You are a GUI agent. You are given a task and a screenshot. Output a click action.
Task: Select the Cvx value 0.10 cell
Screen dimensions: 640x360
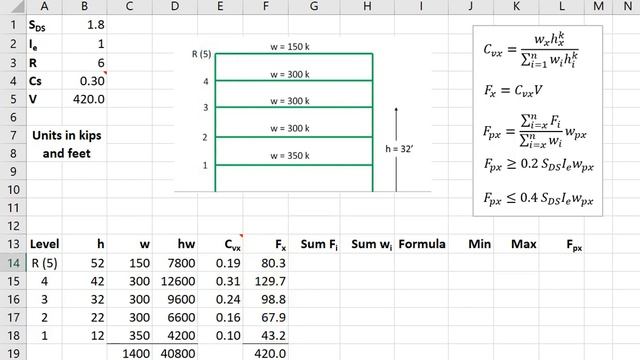[220, 335]
